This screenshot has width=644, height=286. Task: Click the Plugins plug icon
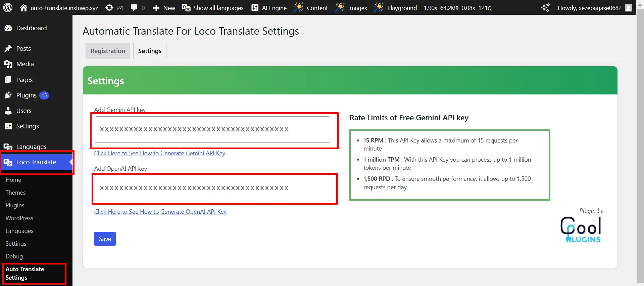pos(8,95)
